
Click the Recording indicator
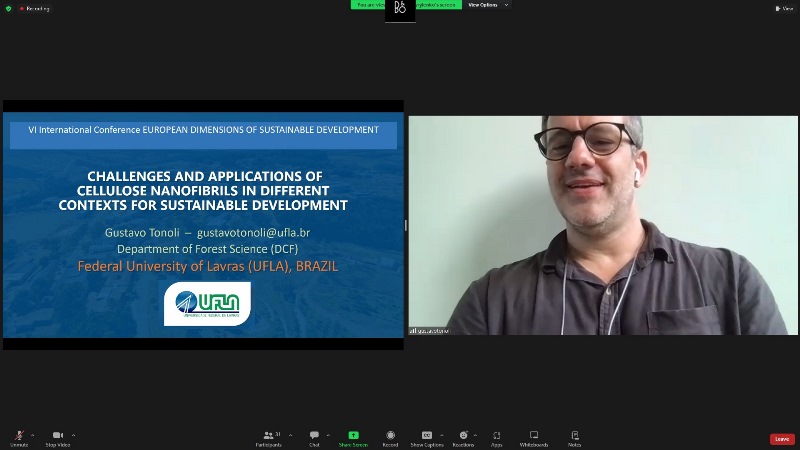[x=34, y=8]
